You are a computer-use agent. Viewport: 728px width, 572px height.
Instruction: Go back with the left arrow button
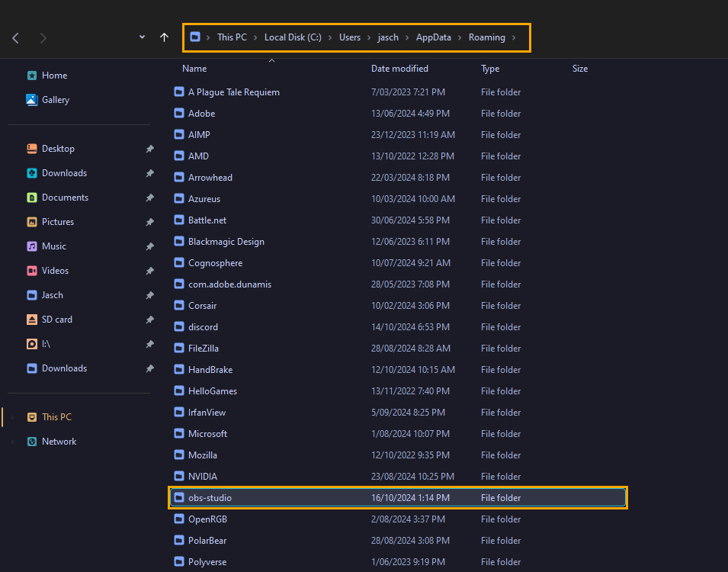[15, 37]
